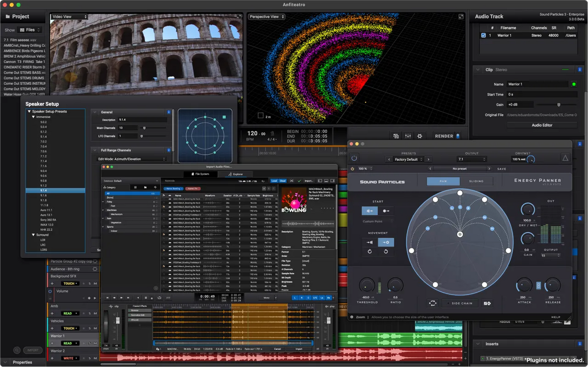Click the randomize icon right of Side Chain
This screenshot has width=588, height=367.
[487, 303]
